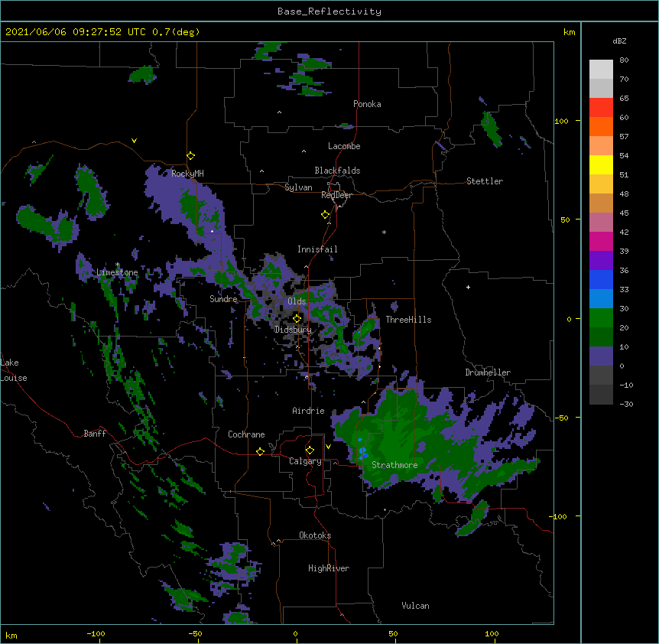Image resolution: width=659 pixels, height=644 pixels.
Task: Select the Strathmore label
Action: tap(394, 465)
